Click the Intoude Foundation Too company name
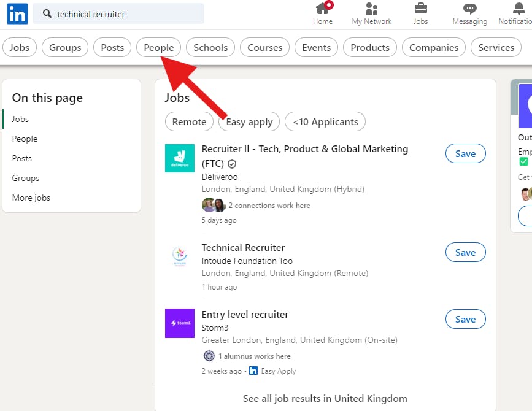 coord(247,261)
